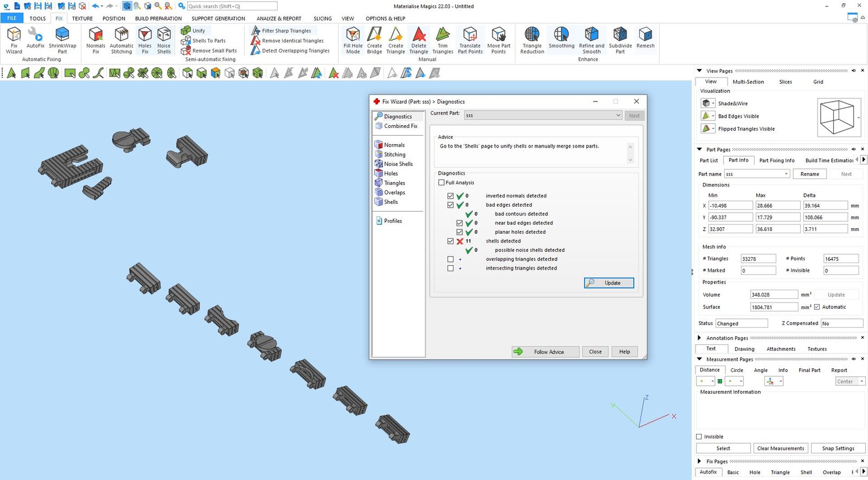The height and width of the screenshot is (480, 868).
Task: Open the Current Part dropdown
Action: (x=618, y=116)
